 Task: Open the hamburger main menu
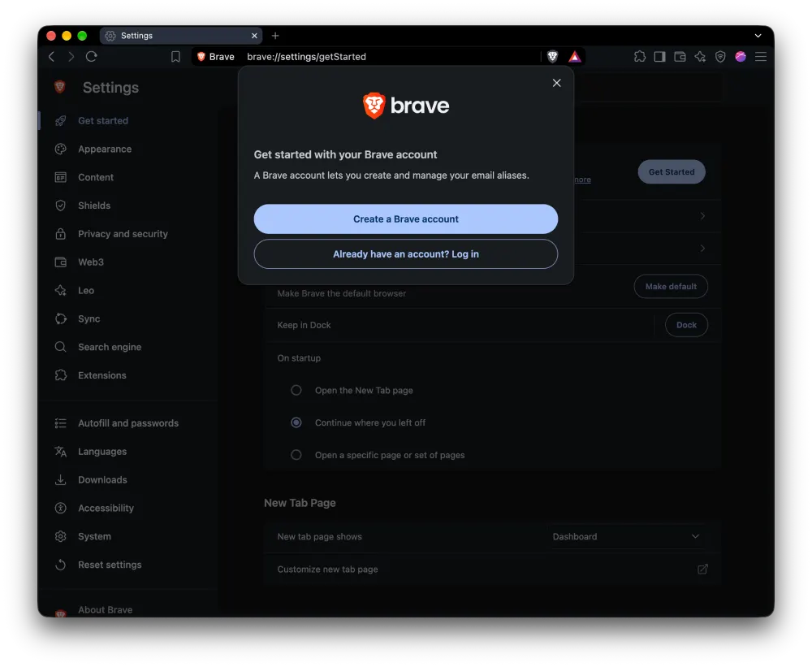tap(761, 57)
